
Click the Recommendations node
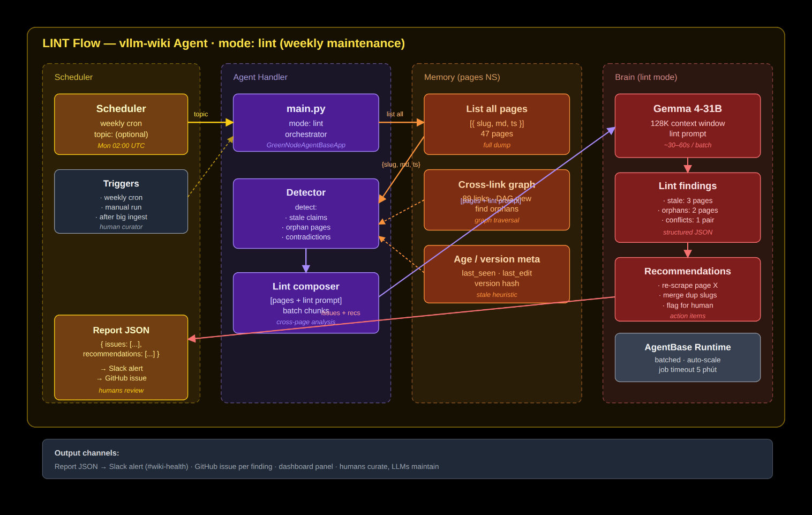[x=688, y=289]
